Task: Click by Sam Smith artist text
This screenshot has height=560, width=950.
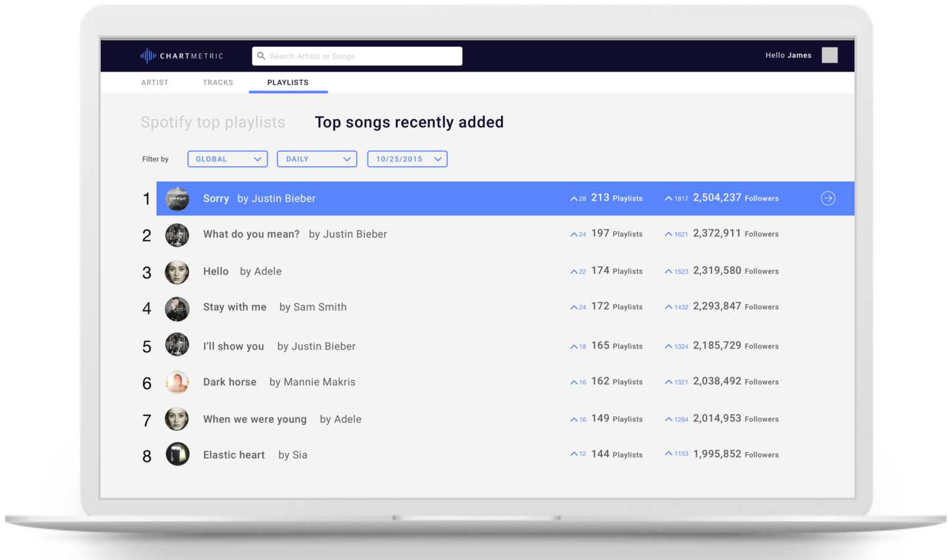Action: click(x=313, y=307)
